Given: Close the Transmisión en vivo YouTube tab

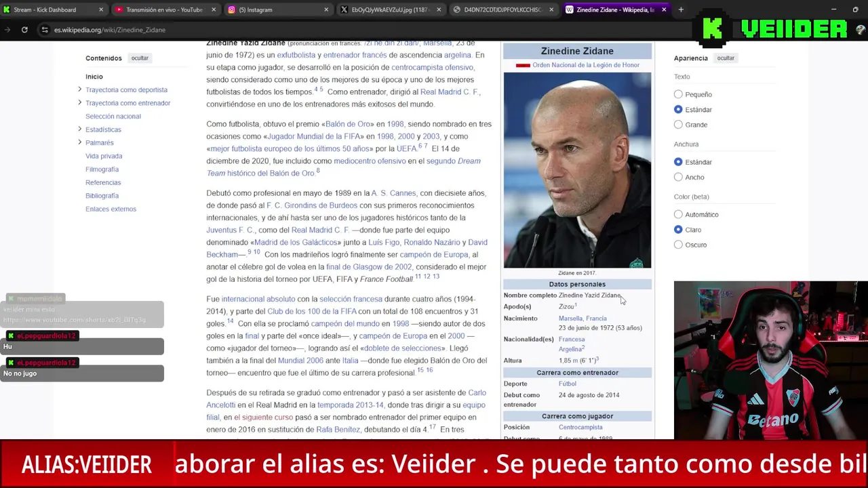Looking at the screenshot, I should (214, 9).
